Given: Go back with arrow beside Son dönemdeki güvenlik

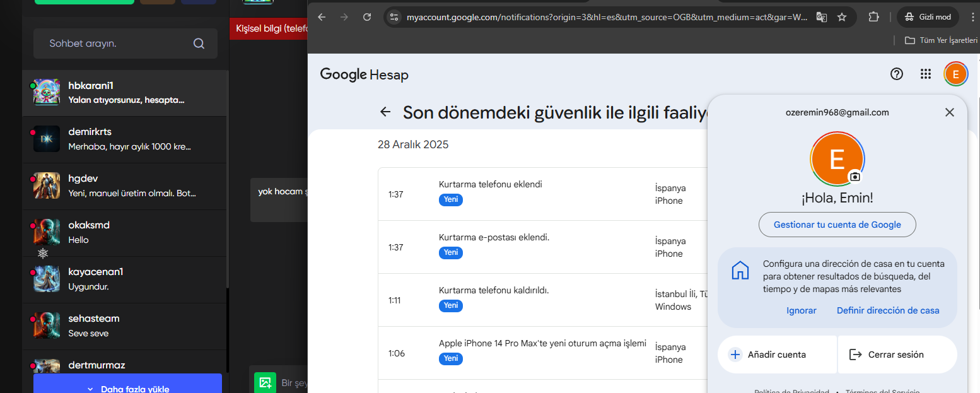Looking at the screenshot, I should 385,112.
